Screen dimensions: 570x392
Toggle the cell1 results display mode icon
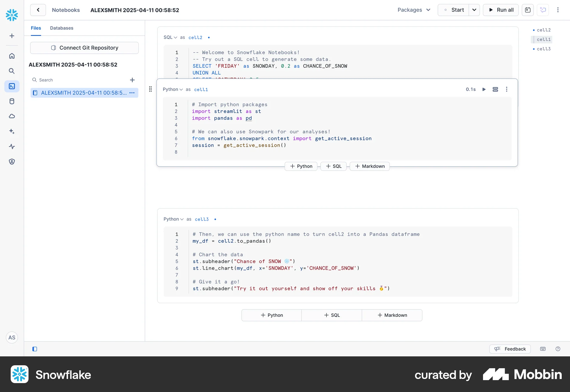[495, 89]
